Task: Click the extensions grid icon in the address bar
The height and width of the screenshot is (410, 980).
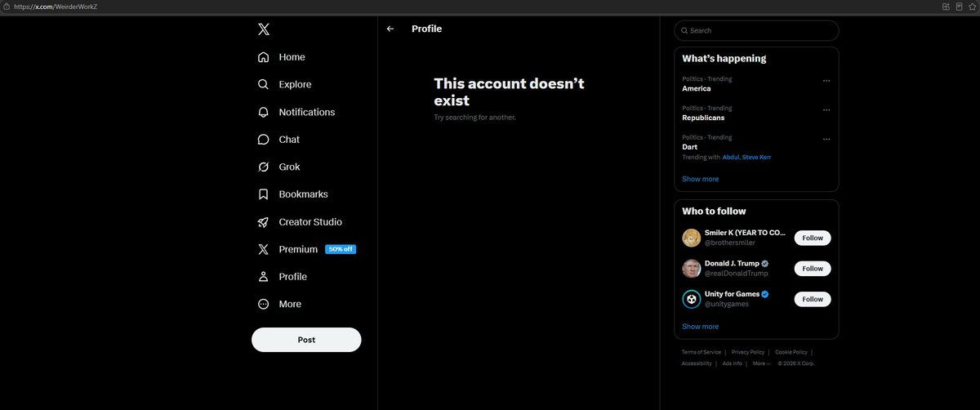Action: coord(947,6)
